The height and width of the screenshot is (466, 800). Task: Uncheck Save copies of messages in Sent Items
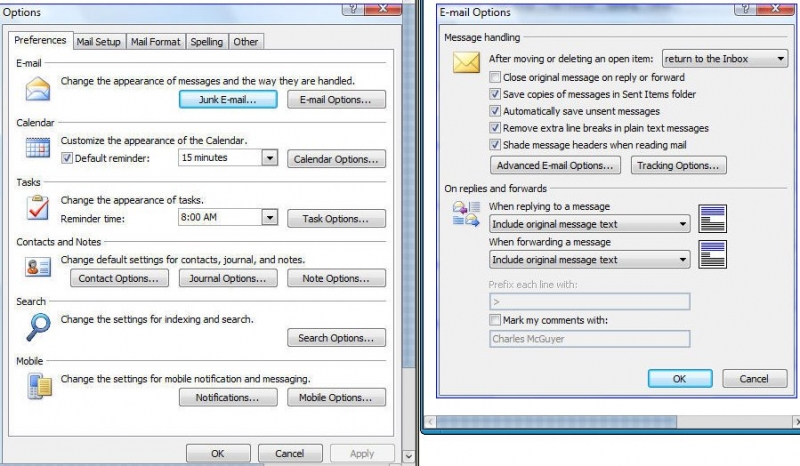[x=495, y=94]
